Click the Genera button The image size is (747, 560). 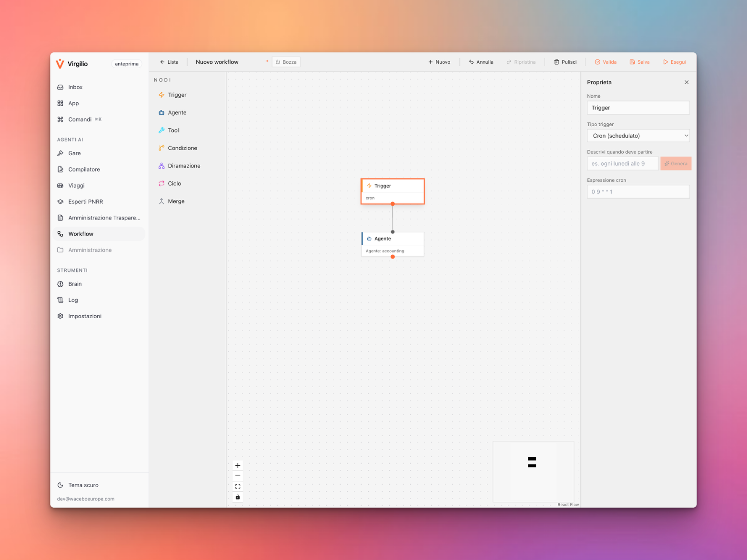(676, 163)
